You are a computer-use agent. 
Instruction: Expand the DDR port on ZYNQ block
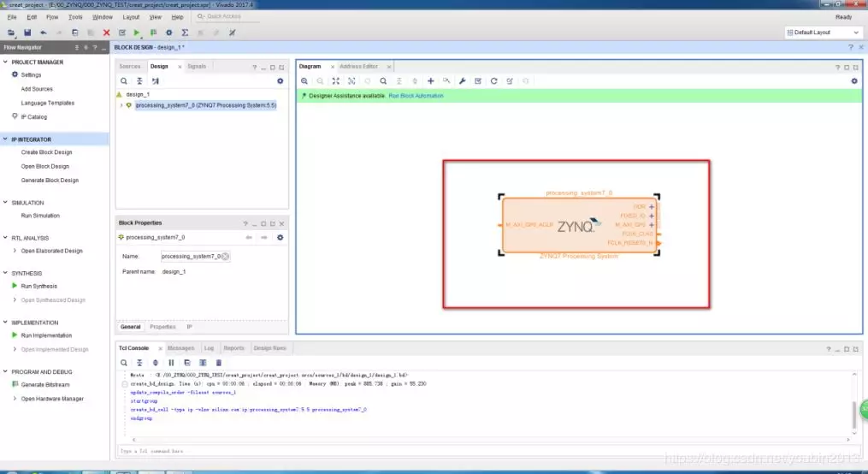pos(652,206)
